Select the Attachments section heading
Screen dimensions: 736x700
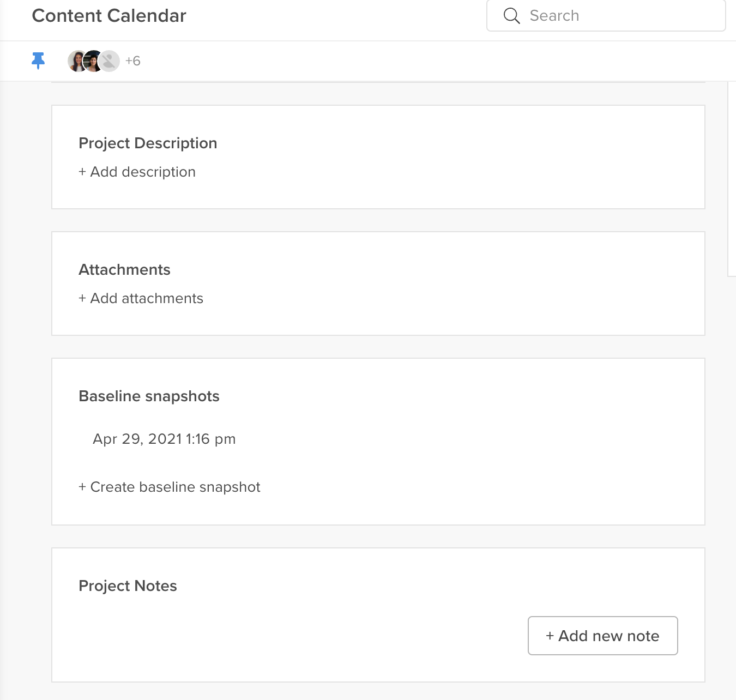pyautogui.click(x=124, y=269)
